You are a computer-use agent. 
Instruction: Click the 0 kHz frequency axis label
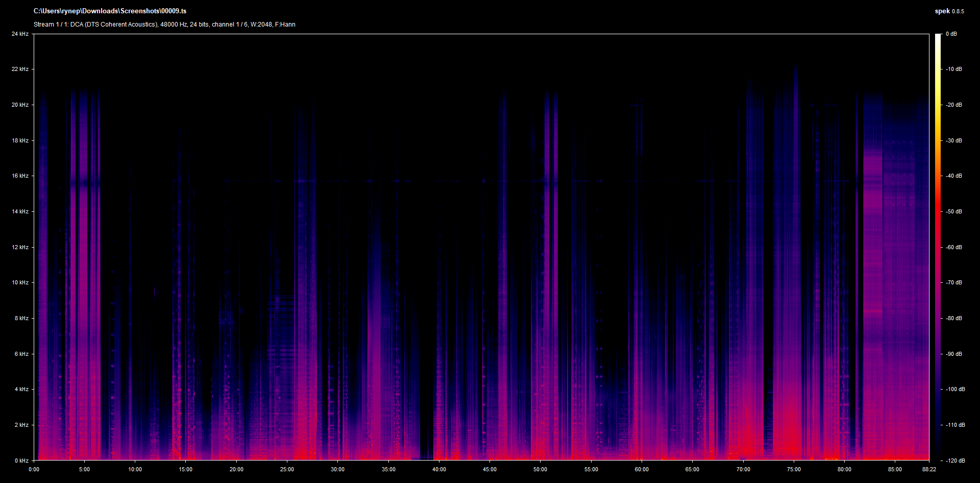(21, 461)
